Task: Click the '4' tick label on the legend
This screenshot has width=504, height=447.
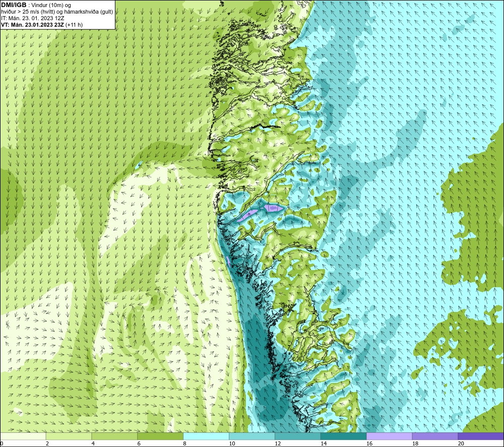Action: click(x=93, y=443)
